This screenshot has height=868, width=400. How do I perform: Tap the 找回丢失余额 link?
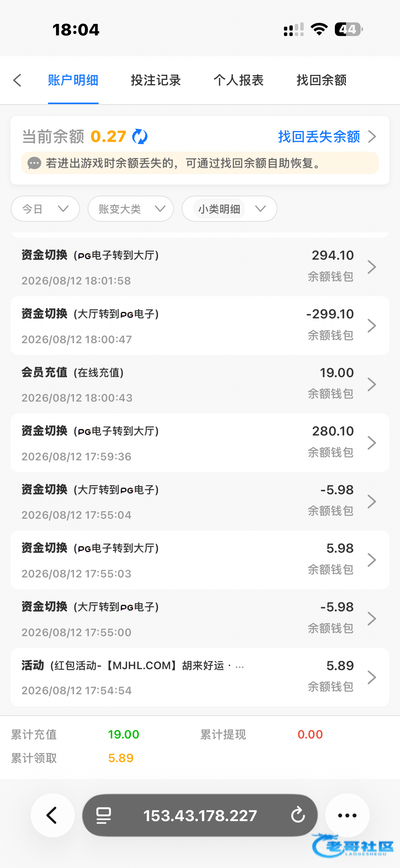327,136
